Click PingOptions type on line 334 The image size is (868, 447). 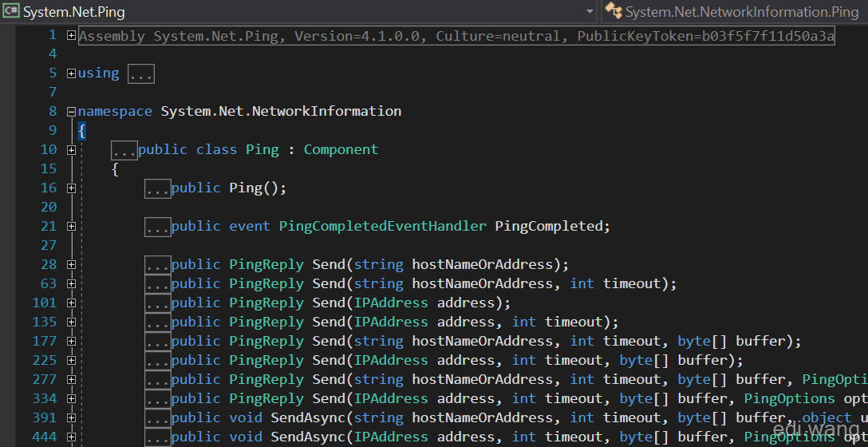(789, 398)
